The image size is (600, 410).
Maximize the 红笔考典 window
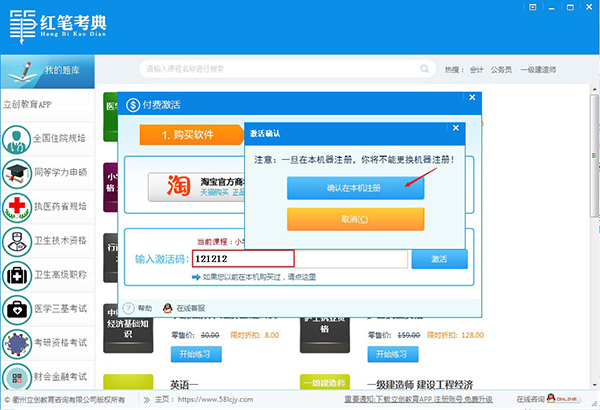click(570, 7)
